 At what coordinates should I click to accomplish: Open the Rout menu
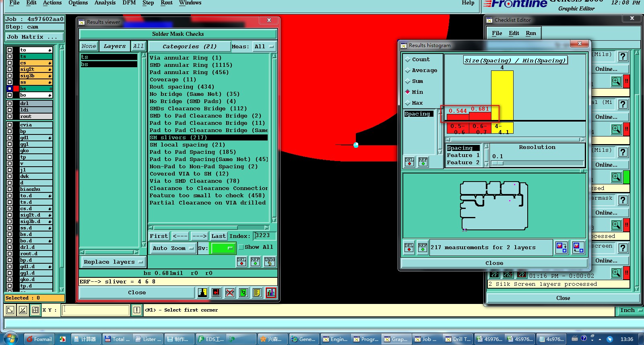tap(167, 3)
